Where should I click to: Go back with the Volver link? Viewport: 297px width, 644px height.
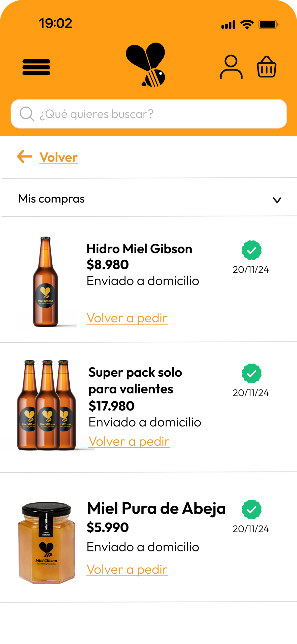[x=59, y=157]
